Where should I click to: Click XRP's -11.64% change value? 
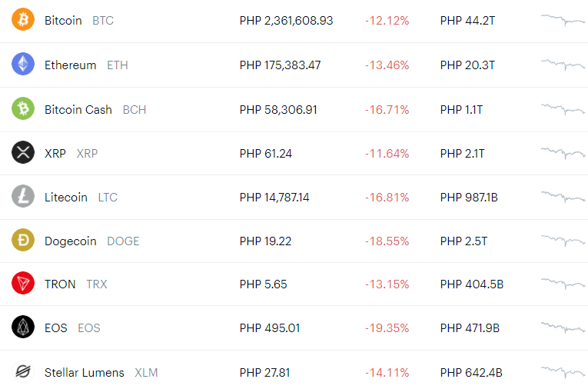387,154
